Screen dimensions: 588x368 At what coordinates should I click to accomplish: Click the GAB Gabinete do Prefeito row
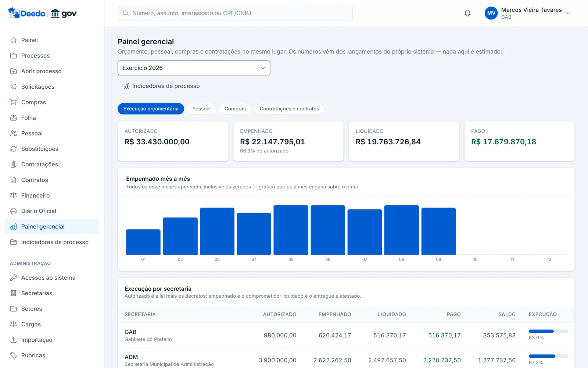346,335
